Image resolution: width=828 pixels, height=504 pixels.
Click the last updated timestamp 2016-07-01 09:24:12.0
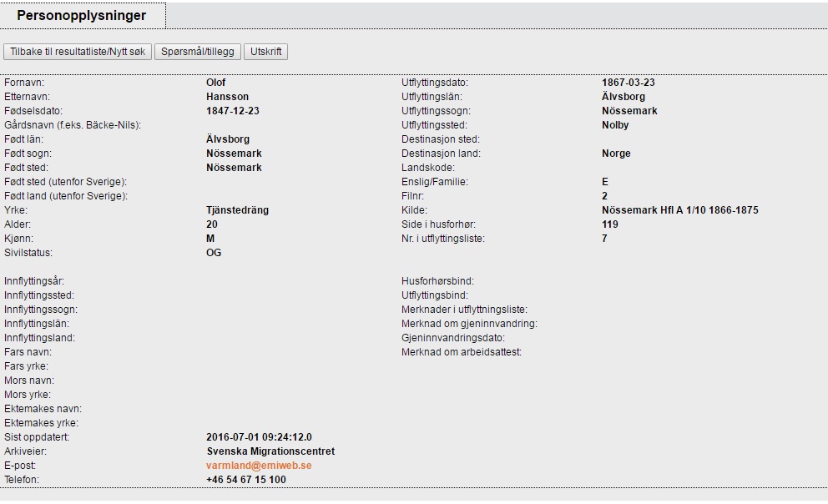tap(259, 437)
